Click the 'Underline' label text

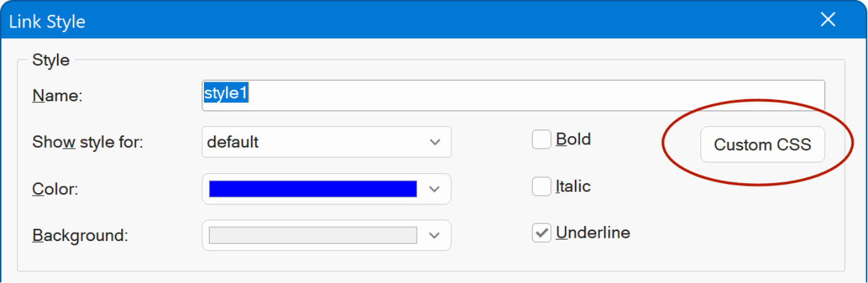(593, 233)
